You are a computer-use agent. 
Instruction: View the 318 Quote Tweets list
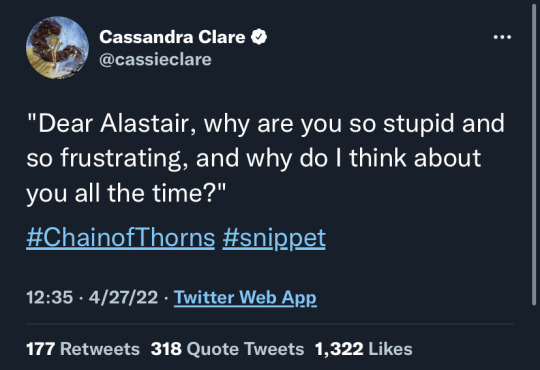pos(227,349)
